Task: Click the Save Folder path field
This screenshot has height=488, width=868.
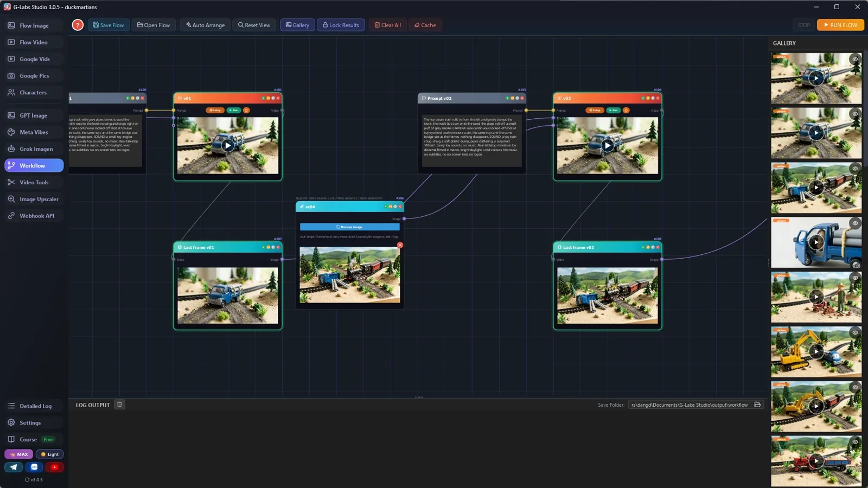Action: 690,404
